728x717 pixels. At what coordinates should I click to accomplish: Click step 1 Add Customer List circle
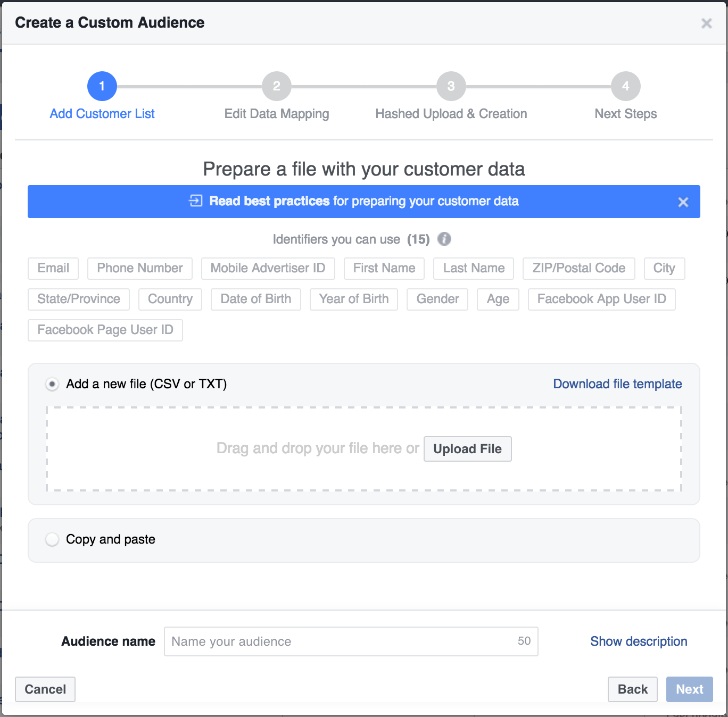point(102,86)
